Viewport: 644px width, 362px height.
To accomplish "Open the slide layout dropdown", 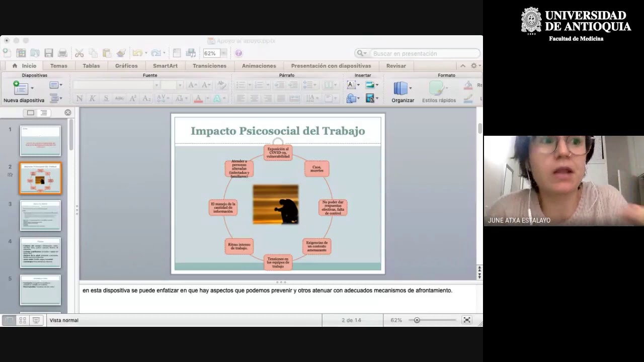I will (x=56, y=85).
